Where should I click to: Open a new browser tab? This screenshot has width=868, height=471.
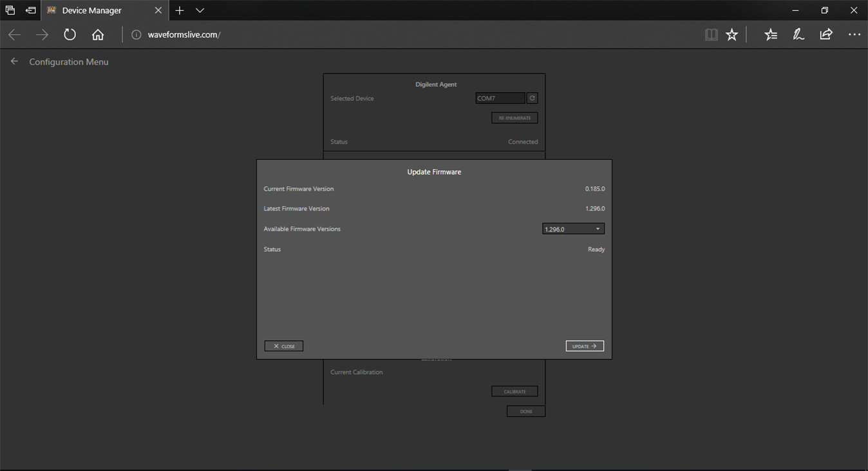[180, 10]
